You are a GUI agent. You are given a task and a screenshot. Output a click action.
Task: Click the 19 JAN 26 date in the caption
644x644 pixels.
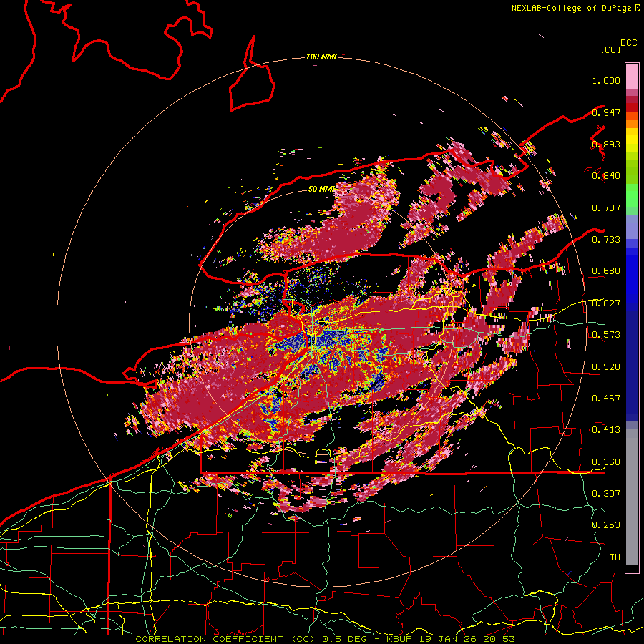coord(447,639)
